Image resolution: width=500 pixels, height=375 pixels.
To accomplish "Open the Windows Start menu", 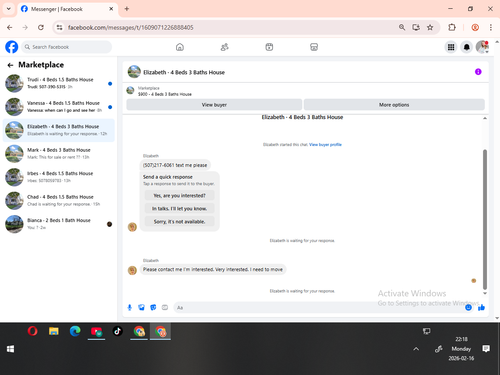I will (10, 349).
